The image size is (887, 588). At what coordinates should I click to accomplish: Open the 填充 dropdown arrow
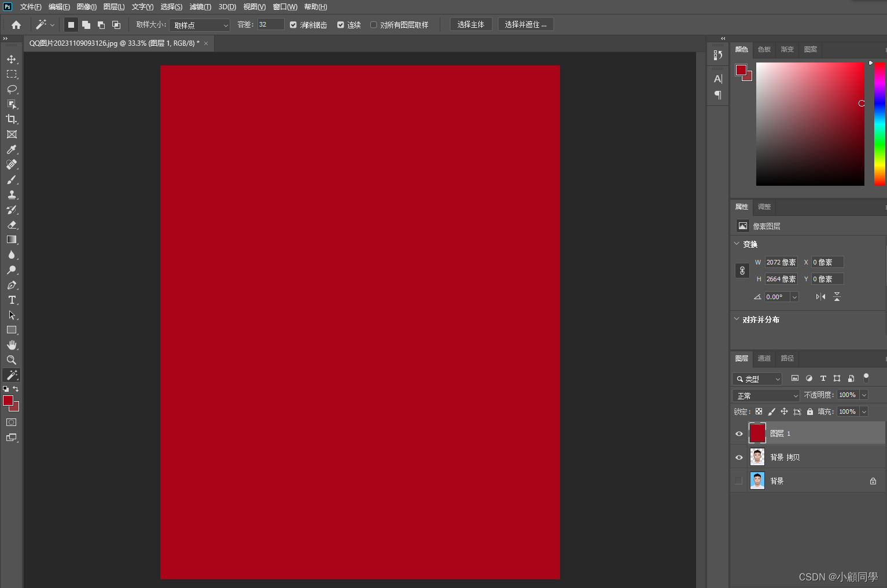864,411
